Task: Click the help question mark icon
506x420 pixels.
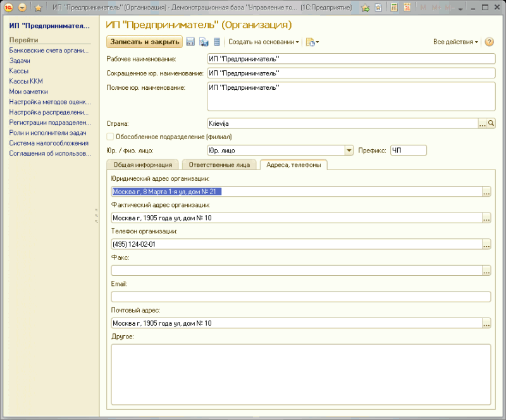Action: click(489, 42)
